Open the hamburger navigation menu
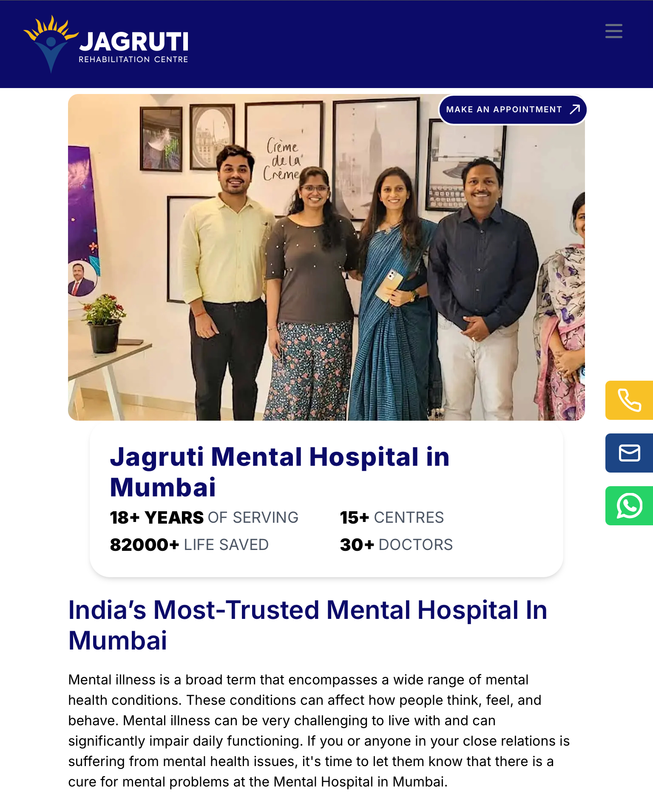 pyautogui.click(x=613, y=31)
